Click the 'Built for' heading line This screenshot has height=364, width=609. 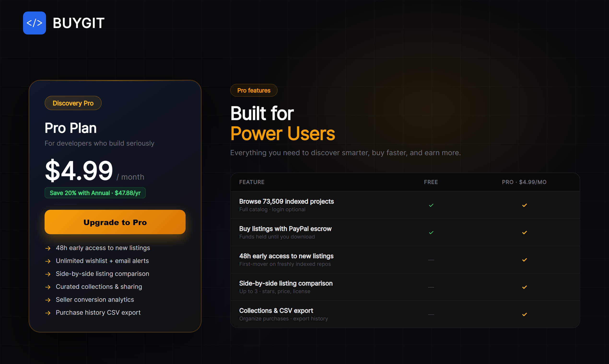pos(262,114)
